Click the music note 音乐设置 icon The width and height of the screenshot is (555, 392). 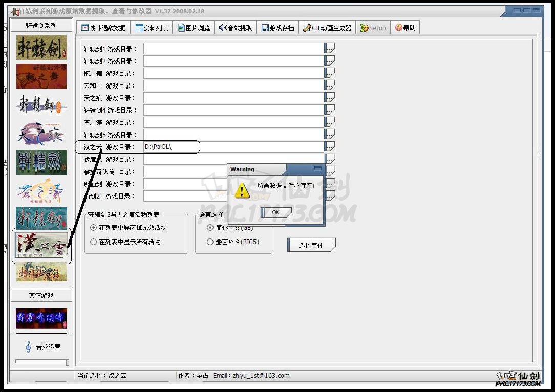point(28,347)
